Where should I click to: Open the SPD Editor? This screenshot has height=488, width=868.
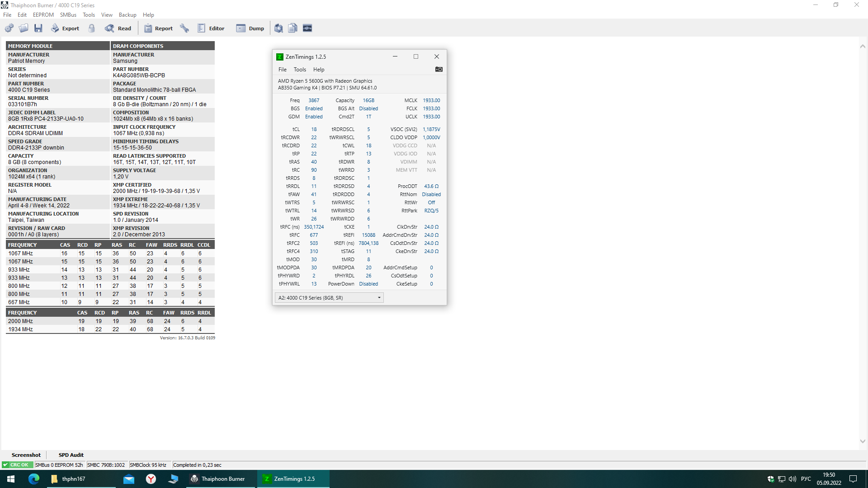click(x=211, y=28)
